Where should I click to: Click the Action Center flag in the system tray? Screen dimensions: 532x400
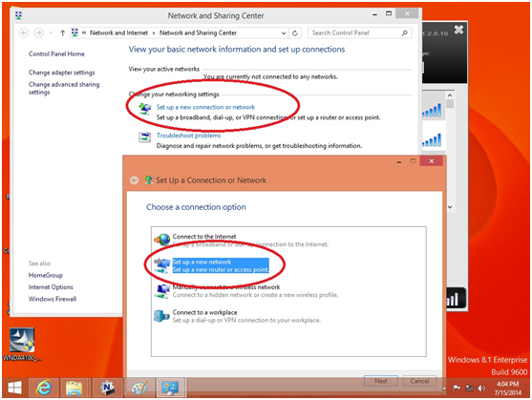coord(457,388)
